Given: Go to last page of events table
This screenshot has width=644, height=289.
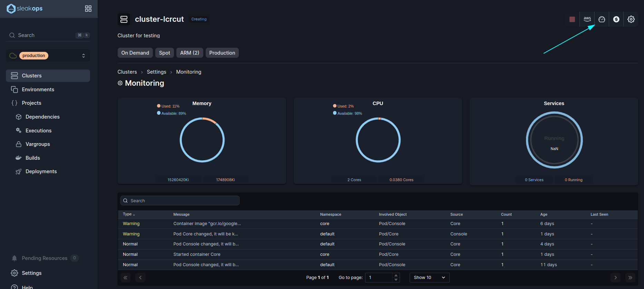Looking at the screenshot, I should (630, 278).
